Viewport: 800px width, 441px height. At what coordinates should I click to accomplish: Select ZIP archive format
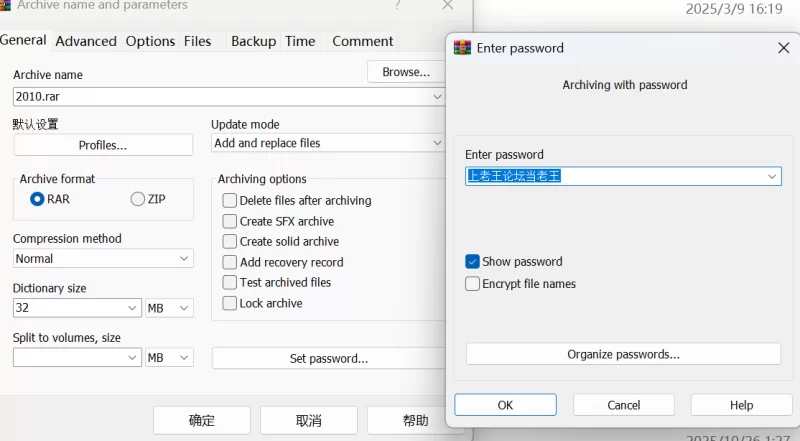coord(138,199)
